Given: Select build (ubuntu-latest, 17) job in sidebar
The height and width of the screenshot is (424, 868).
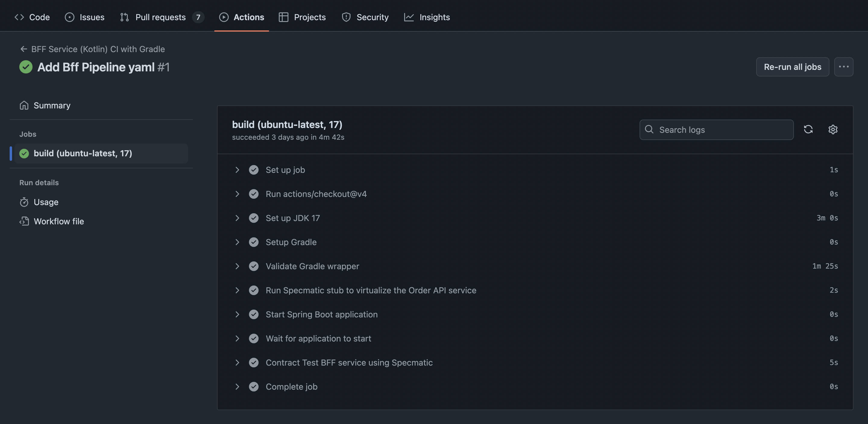Looking at the screenshot, I should pyautogui.click(x=83, y=154).
